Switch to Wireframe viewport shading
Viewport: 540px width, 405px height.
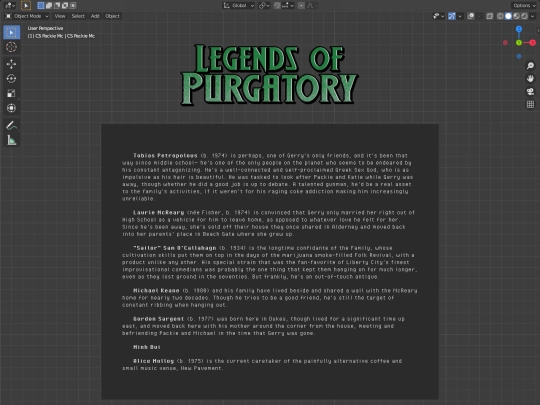500,16
